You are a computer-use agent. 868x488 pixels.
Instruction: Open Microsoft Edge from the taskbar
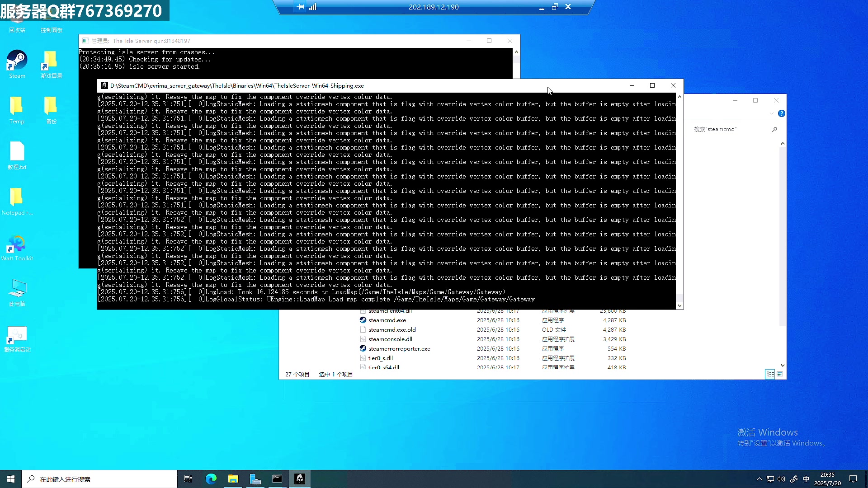[x=211, y=479]
